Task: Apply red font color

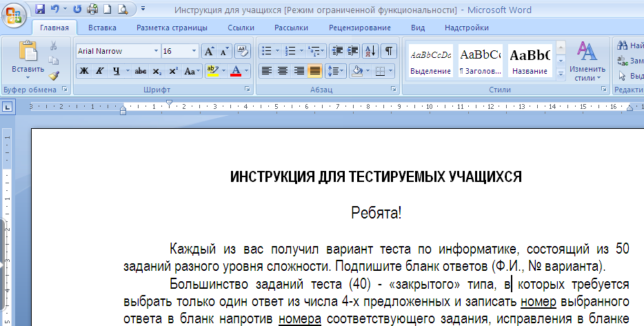Action: [x=236, y=71]
